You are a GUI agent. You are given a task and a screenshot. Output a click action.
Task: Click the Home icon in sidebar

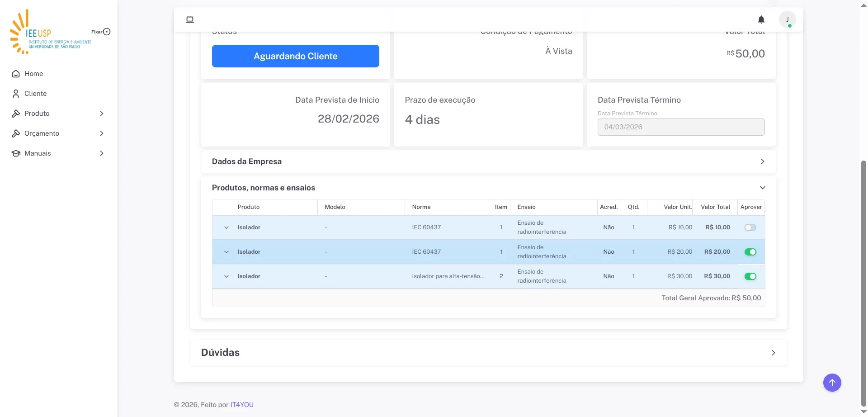pyautogui.click(x=16, y=74)
